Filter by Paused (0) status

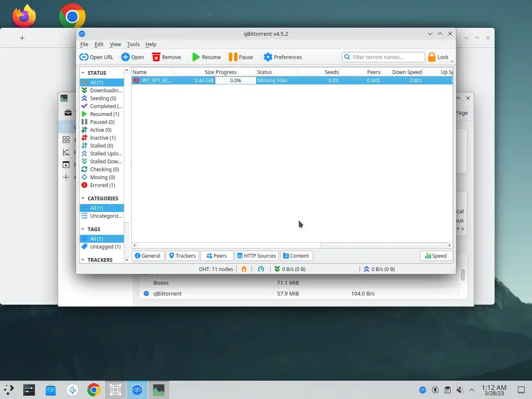tap(102, 122)
